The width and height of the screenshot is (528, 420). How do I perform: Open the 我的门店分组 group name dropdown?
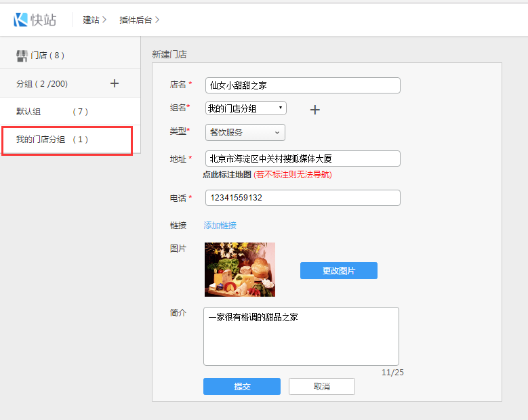coord(245,108)
